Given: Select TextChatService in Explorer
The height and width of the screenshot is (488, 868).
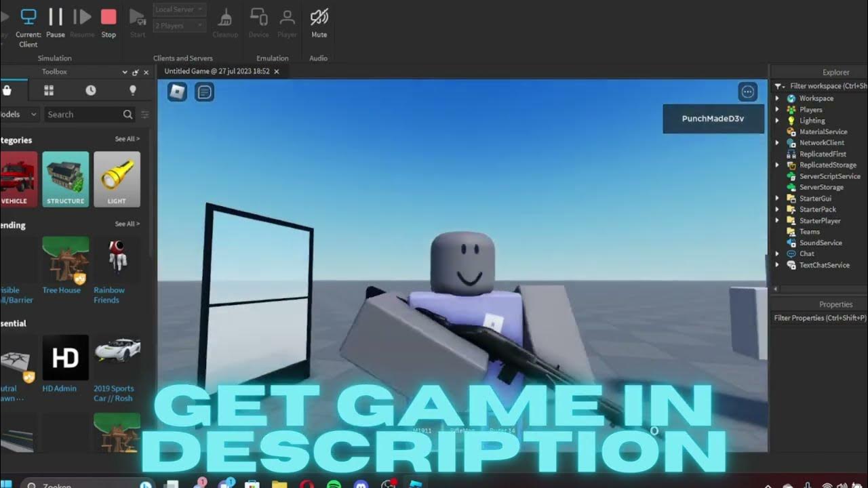Looking at the screenshot, I should point(823,265).
